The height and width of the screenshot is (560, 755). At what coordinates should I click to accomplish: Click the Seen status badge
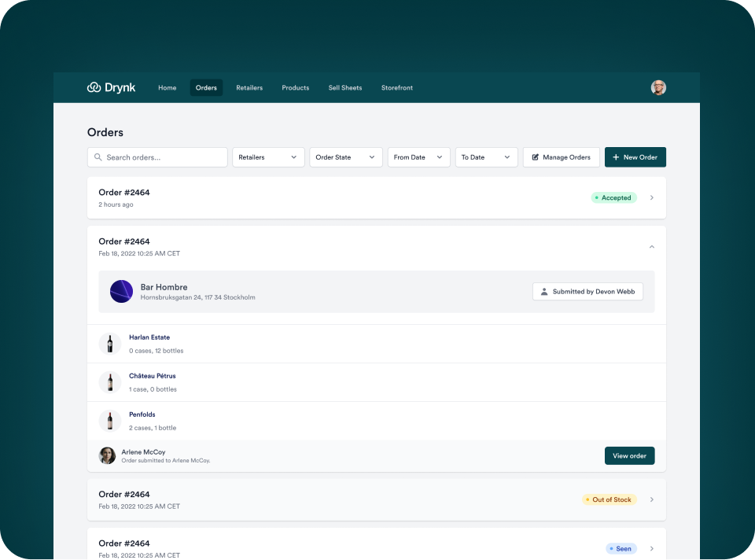pos(621,548)
